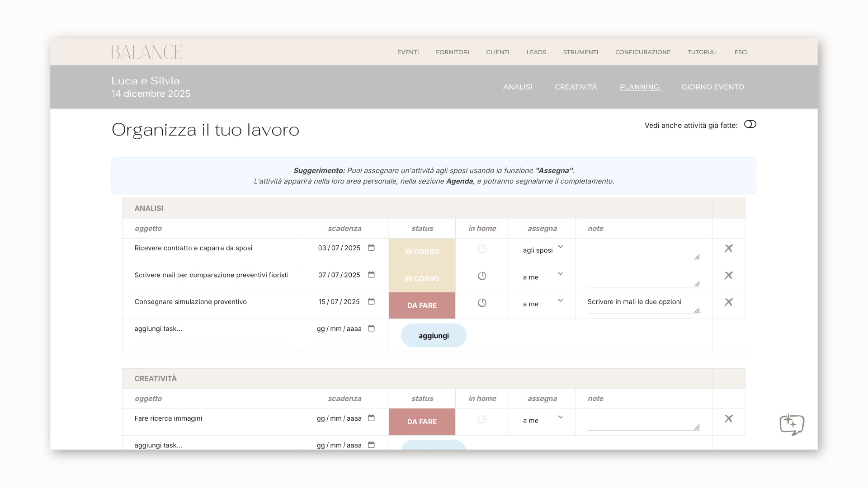Open calendar icon in Analisi new task row

point(371,328)
